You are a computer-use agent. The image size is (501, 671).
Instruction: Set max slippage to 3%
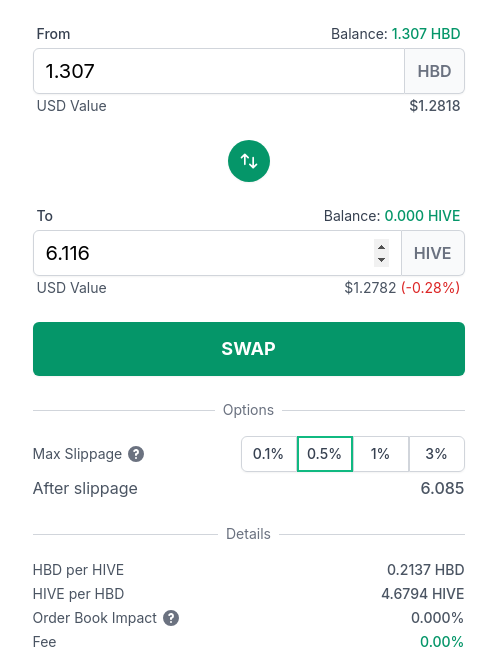436,454
